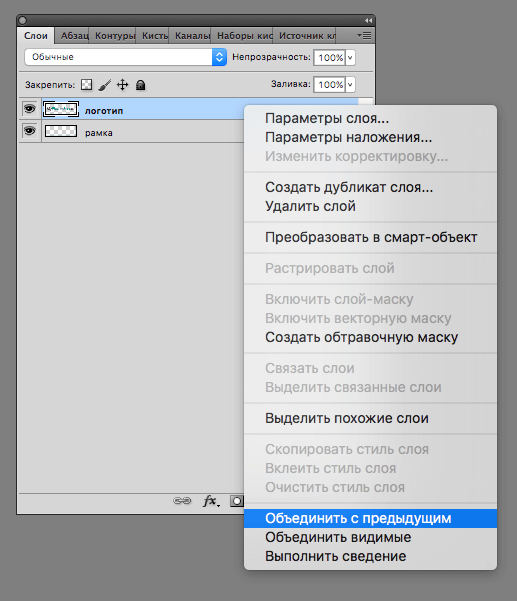Select Преобразовать в смарт-объект menu item

370,237
